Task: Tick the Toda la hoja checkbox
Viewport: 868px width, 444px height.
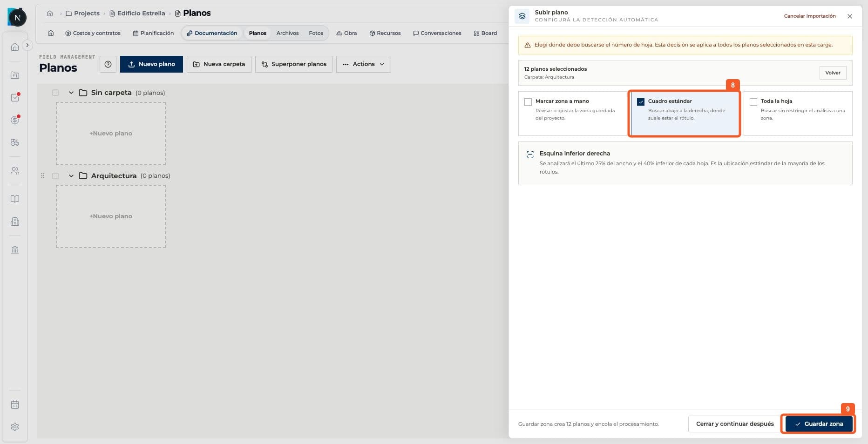Action: (753, 101)
